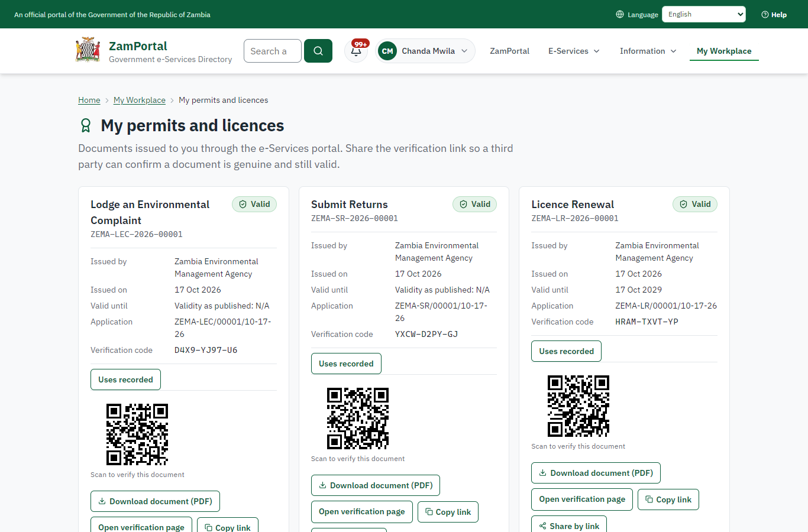This screenshot has width=808, height=532.
Task: Go to the ZamPortal nav item
Action: tap(510, 51)
